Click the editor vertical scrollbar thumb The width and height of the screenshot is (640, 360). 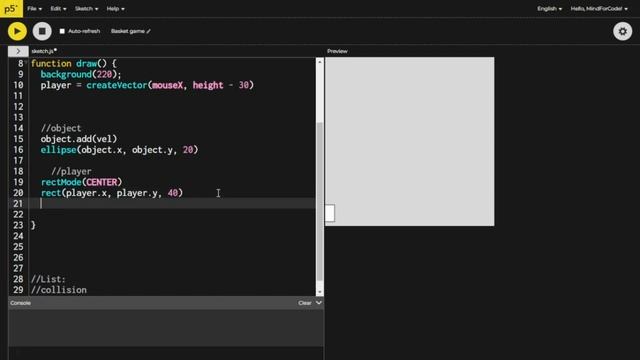tap(320, 201)
